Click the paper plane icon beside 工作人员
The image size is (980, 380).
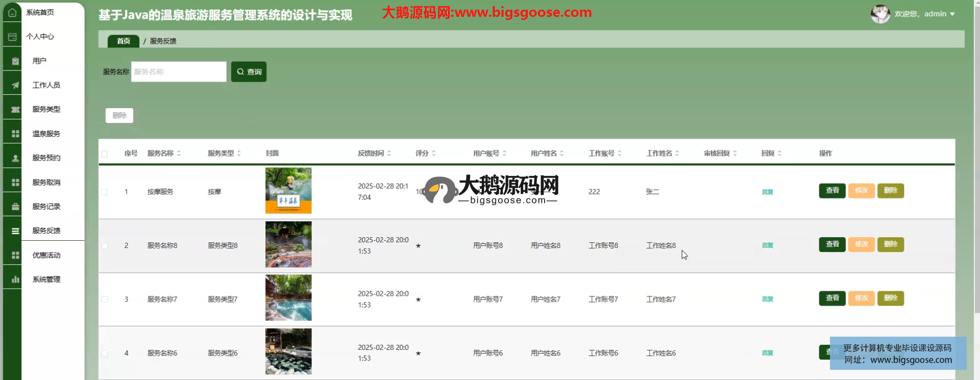tap(15, 85)
